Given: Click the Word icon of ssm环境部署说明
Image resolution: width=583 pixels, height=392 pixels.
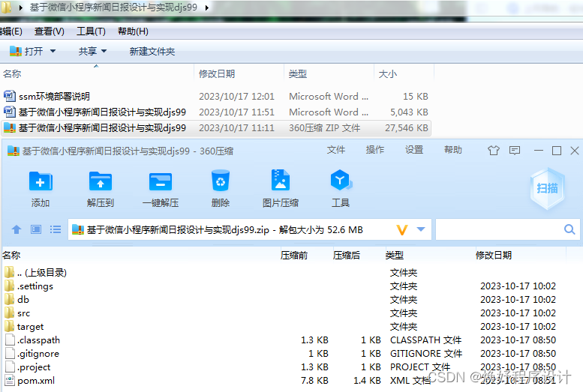Looking at the screenshot, I should (x=9, y=96).
